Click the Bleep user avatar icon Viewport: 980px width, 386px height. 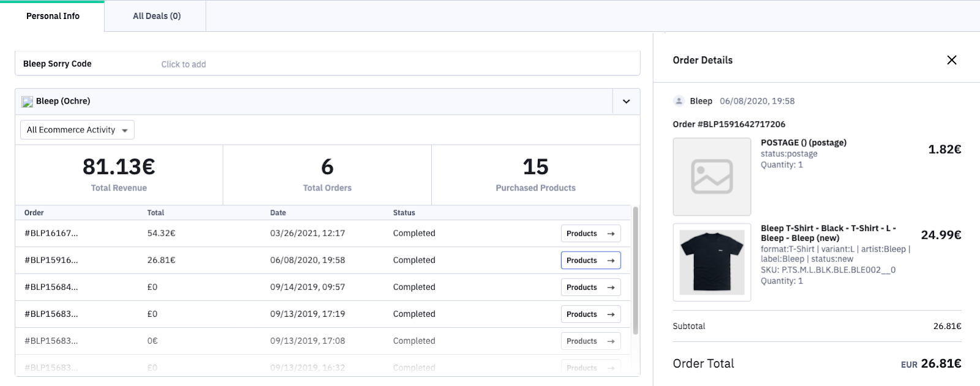coord(679,101)
